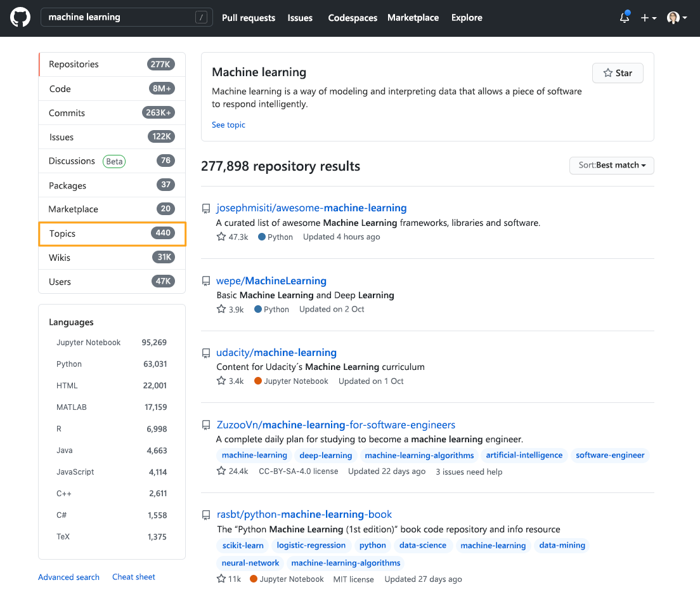The height and width of the screenshot is (599, 700).
Task: Filter by Java language
Action: tap(111, 451)
